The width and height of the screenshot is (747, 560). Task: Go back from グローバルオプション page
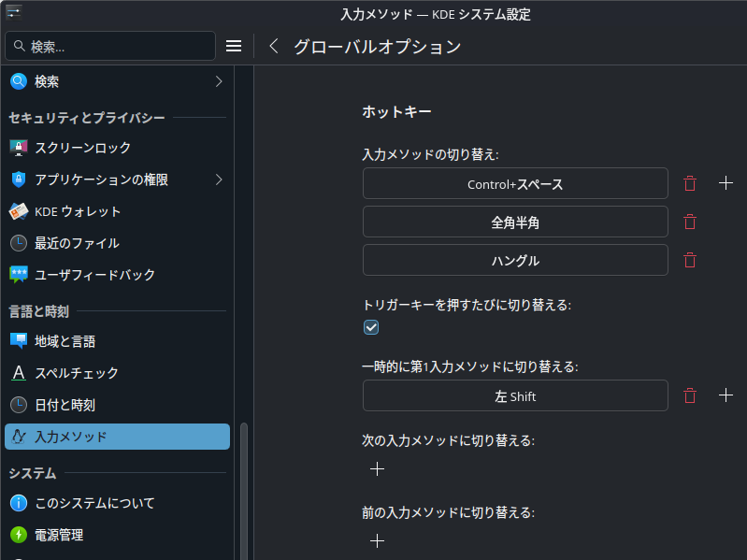[x=274, y=46]
